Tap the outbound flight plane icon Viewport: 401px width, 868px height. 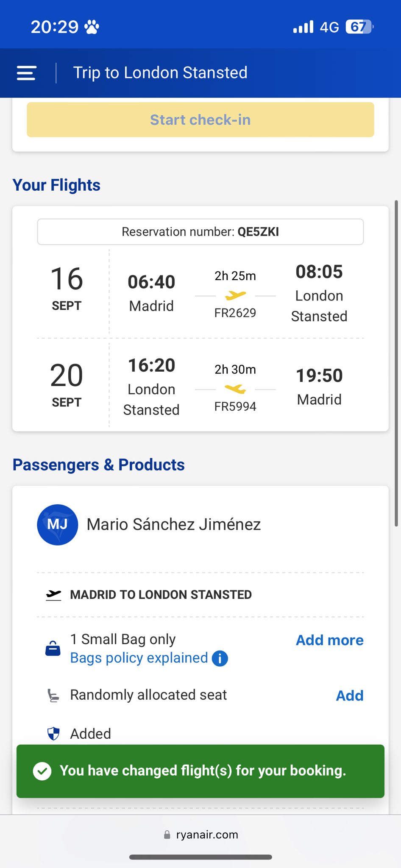tap(235, 295)
